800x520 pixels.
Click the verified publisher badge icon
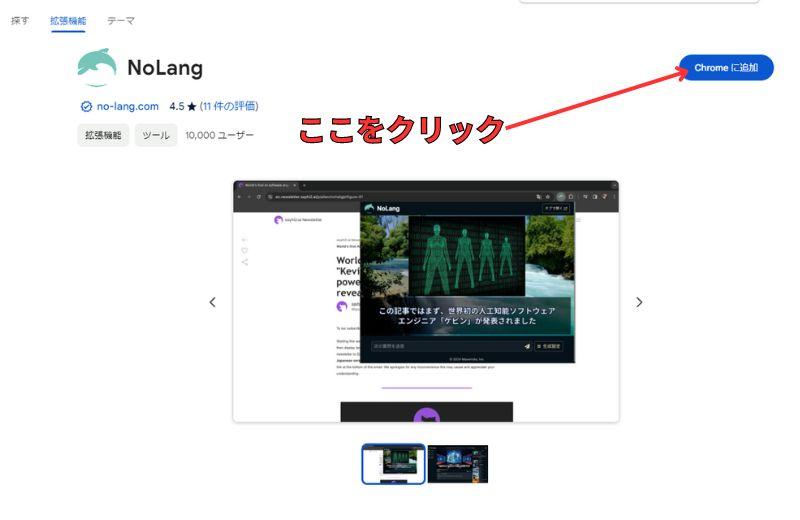(x=86, y=106)
